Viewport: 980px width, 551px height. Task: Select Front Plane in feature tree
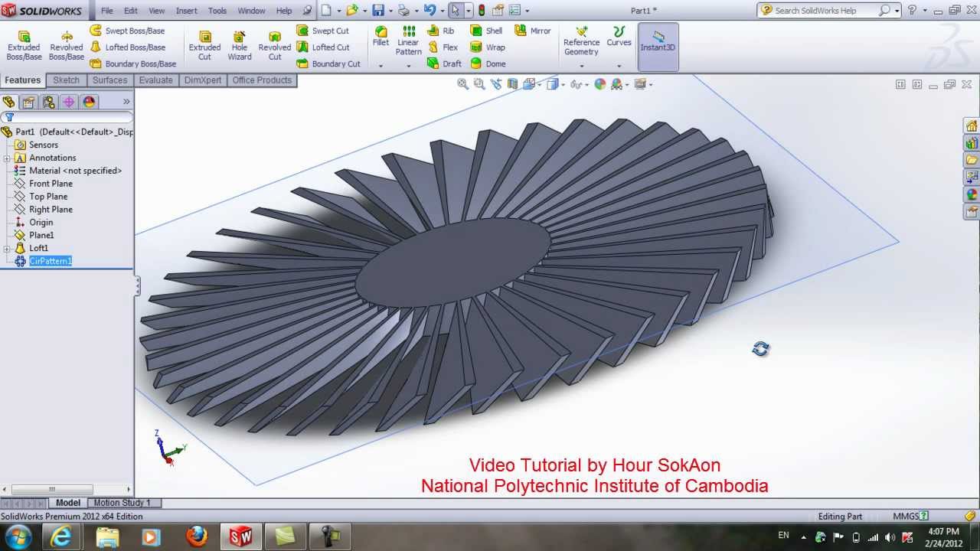[51, 184]
